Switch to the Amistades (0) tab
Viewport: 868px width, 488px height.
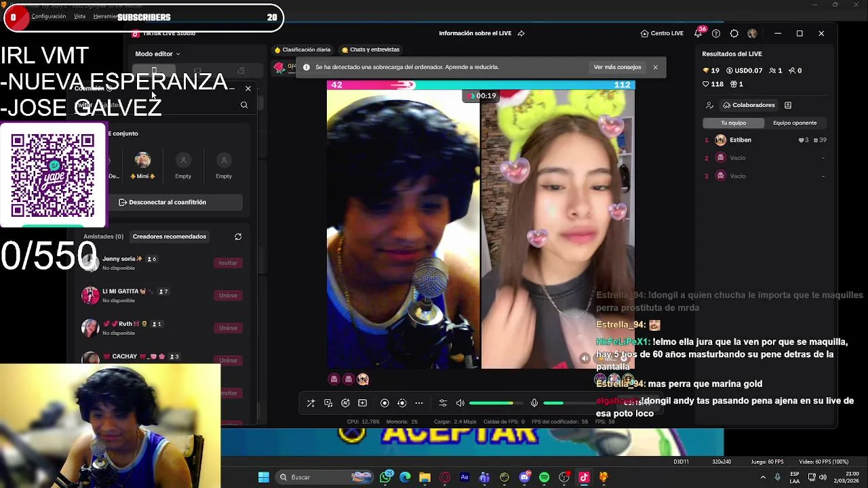point(103,237)
